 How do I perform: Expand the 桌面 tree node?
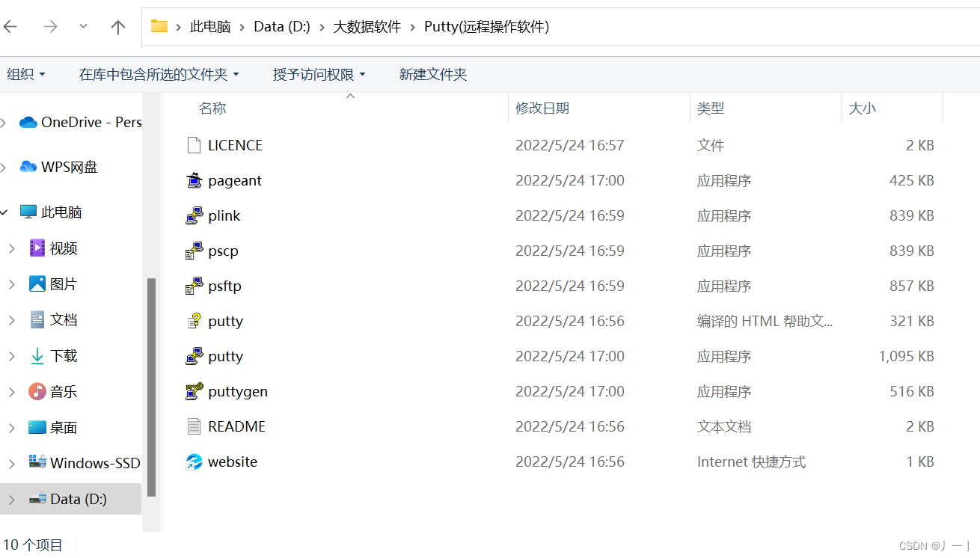11,428
